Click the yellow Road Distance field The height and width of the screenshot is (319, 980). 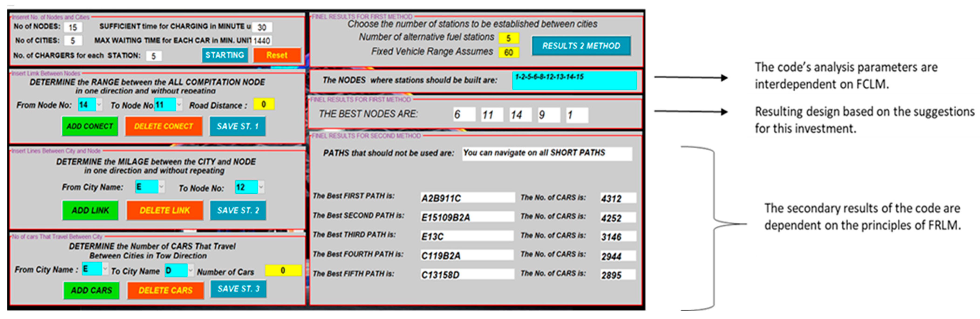[263, 104]
